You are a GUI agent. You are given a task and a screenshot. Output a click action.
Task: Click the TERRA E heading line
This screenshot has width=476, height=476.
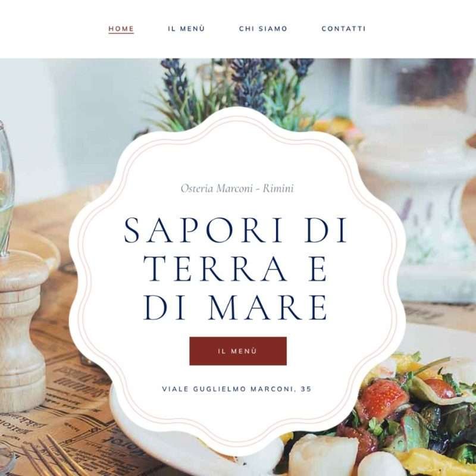coord(235,269)
